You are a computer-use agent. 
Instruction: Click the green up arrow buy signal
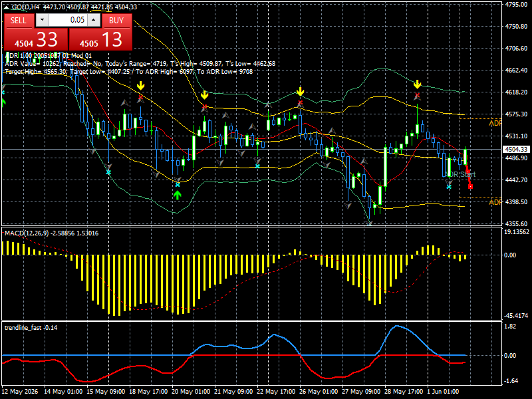[x=177, y=195]
